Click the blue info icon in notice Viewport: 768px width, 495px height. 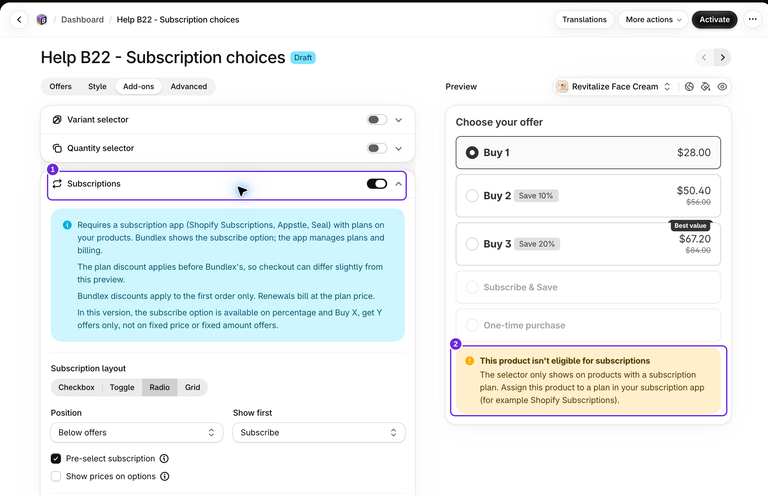pos(67,225)
